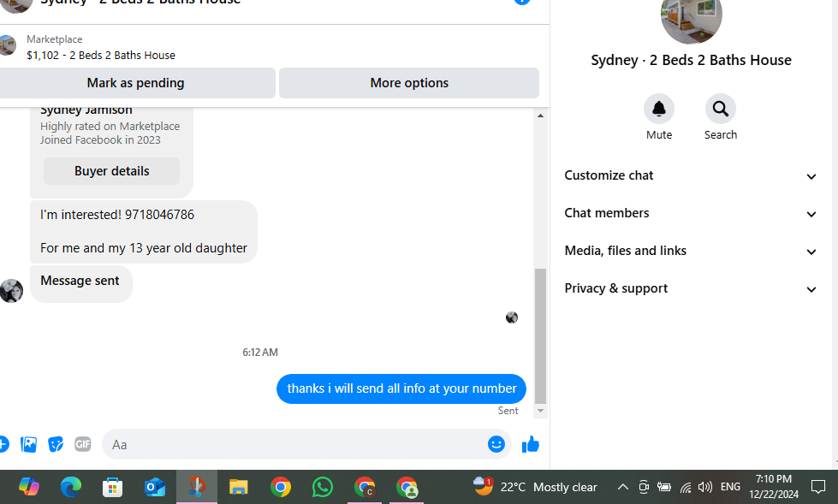Open More options for listing
The width and height of the screenshot is (838, 504).
pos(409,83)
